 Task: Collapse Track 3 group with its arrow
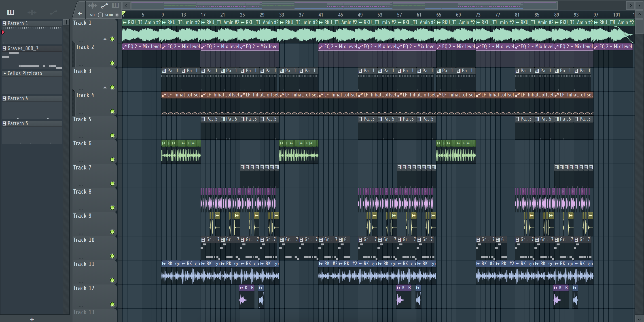105,87
